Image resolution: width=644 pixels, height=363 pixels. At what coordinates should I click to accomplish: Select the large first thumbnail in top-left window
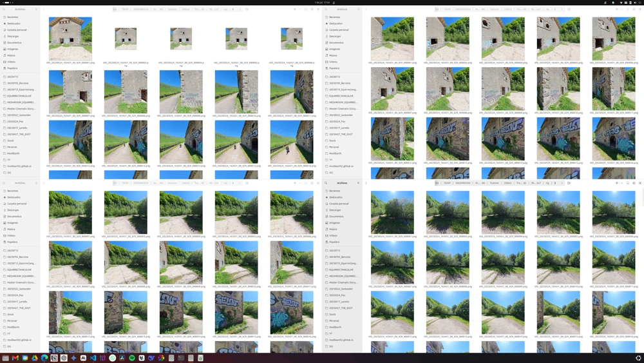click(x=70, y=39)
